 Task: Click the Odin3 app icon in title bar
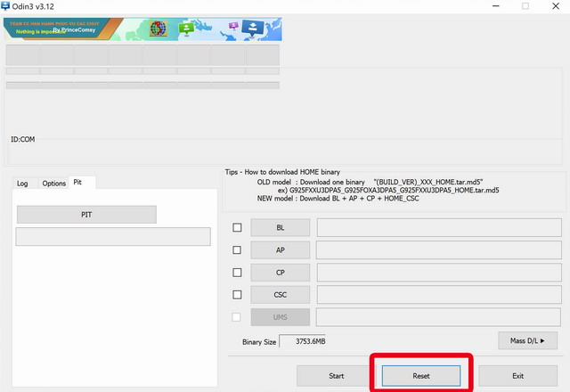pyautogui.click(x=8, y=7)
